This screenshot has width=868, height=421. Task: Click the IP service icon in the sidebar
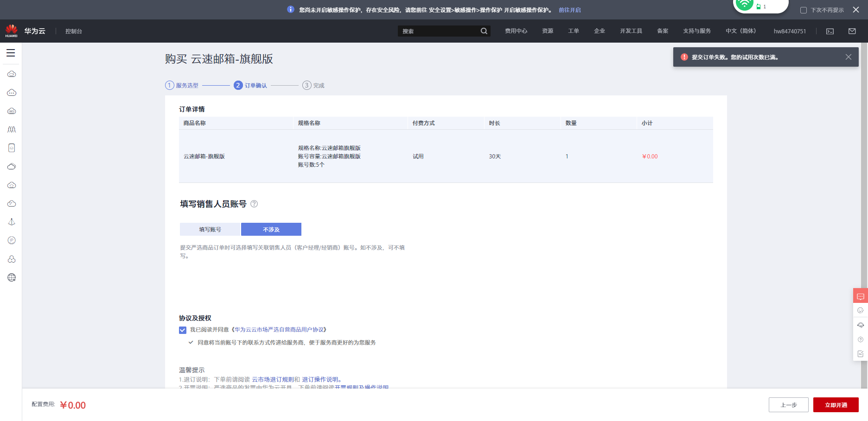(12, 240)
